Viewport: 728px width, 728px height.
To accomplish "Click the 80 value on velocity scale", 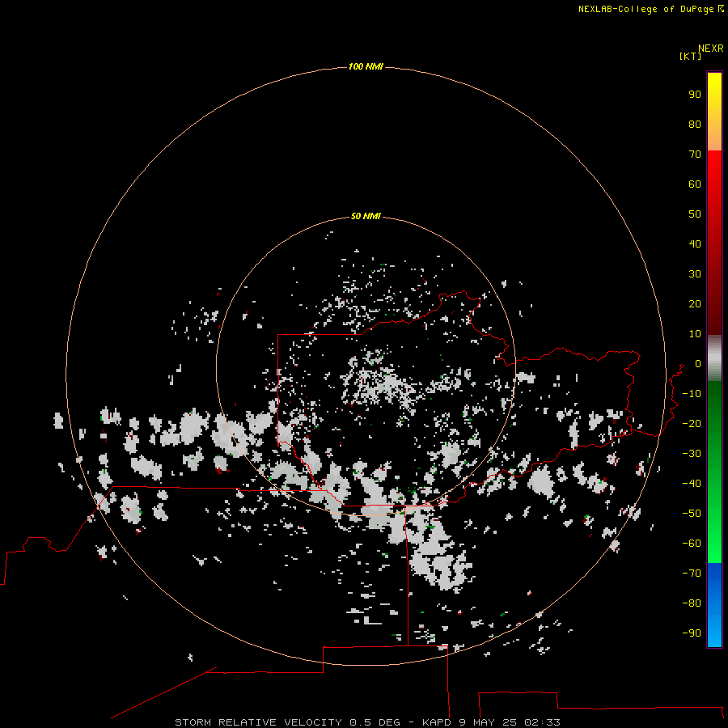I will 695,125.
